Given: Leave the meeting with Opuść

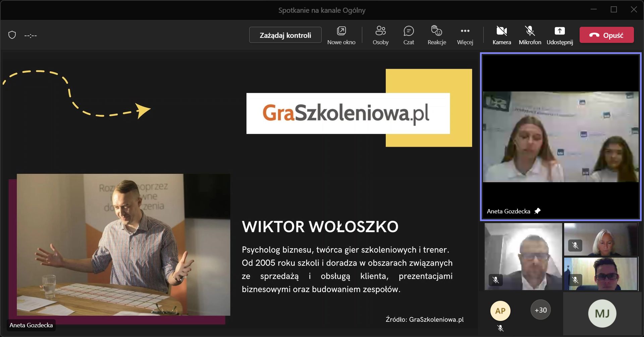Looking at the screenshot, I should click(606, 35).
